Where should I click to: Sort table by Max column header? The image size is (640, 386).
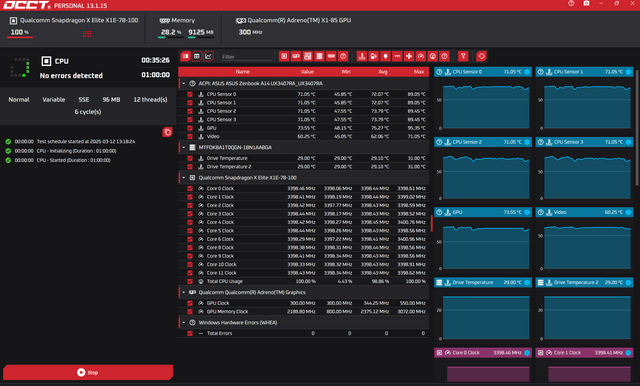pos(419,72)
